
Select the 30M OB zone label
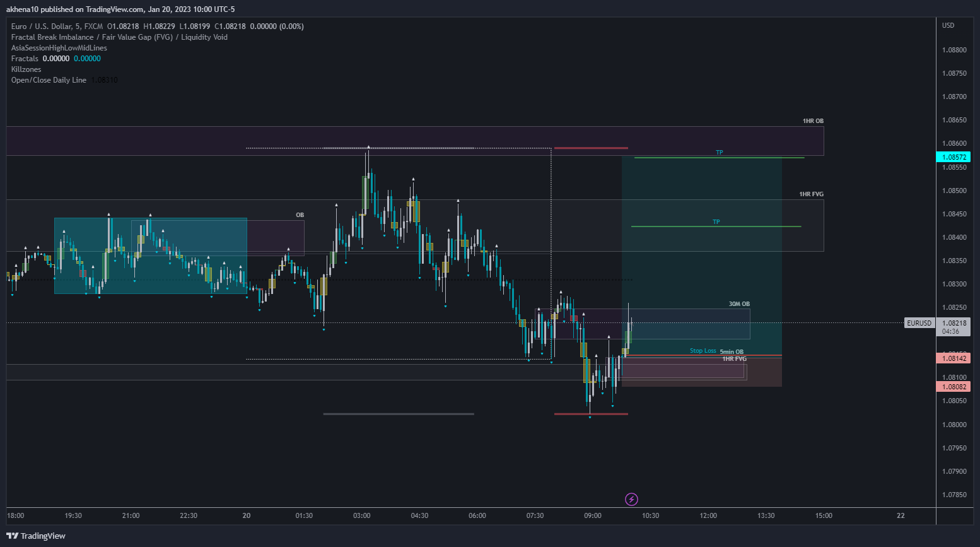tap(739, 304)
